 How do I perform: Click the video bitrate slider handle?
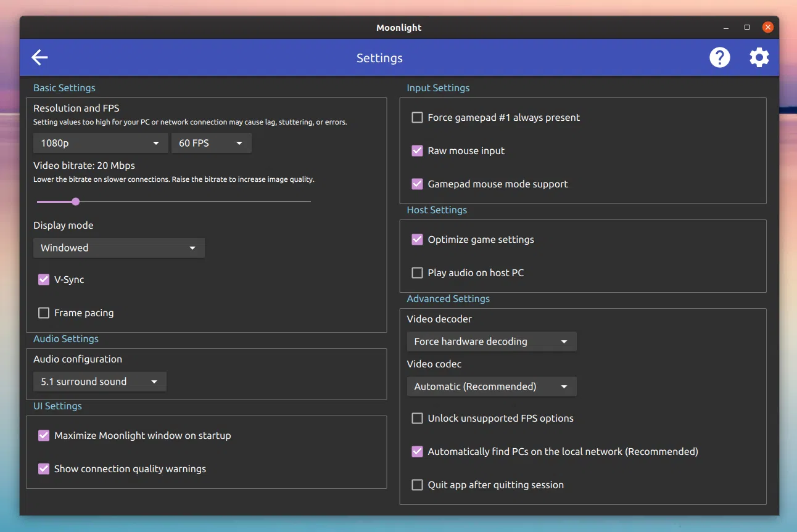coord(75,202)
